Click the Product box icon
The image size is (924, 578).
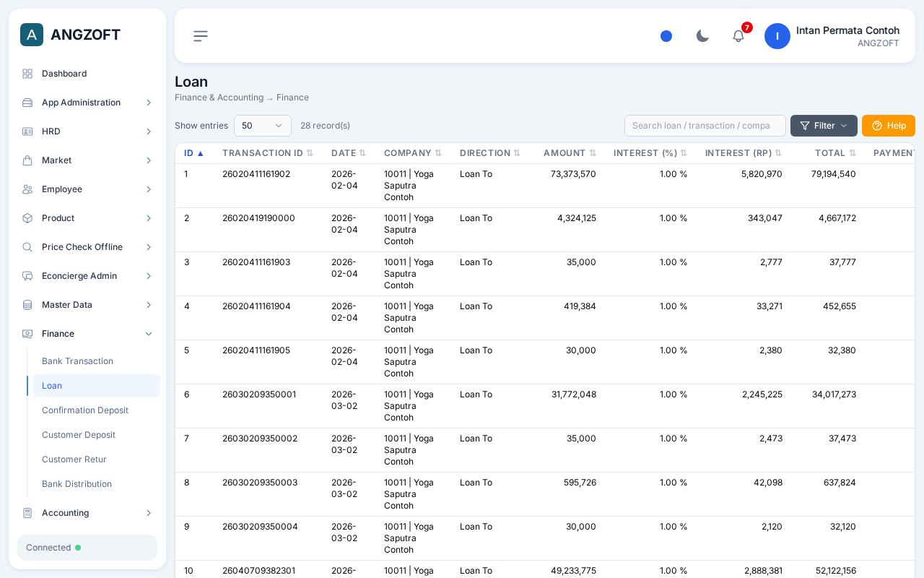27,218
